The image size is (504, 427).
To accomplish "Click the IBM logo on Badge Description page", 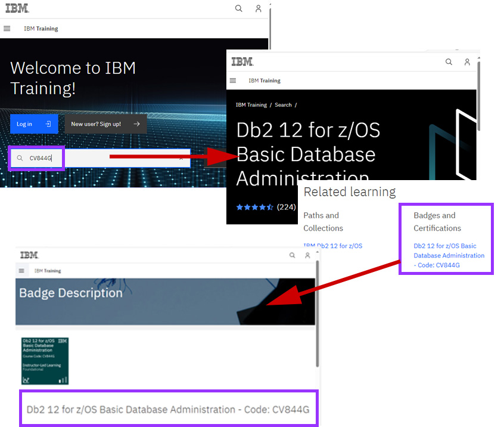I will pyautogui.click(x=29, y=255).
